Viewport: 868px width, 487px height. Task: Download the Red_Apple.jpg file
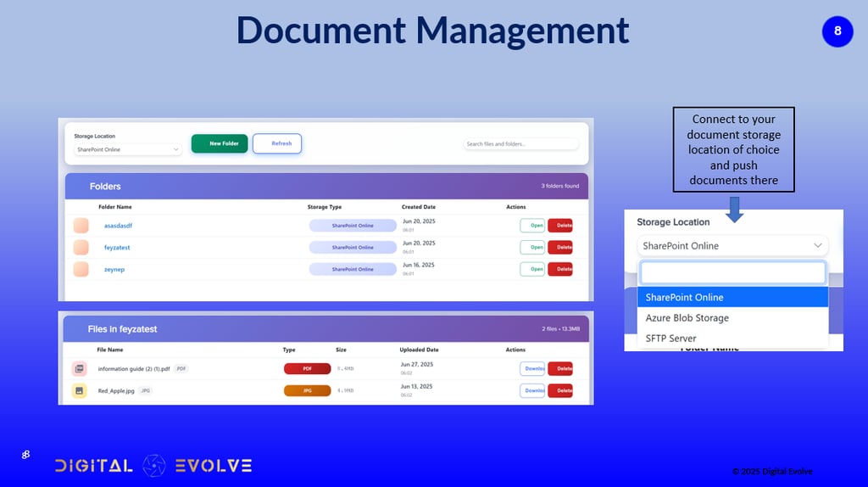[532, 390]
